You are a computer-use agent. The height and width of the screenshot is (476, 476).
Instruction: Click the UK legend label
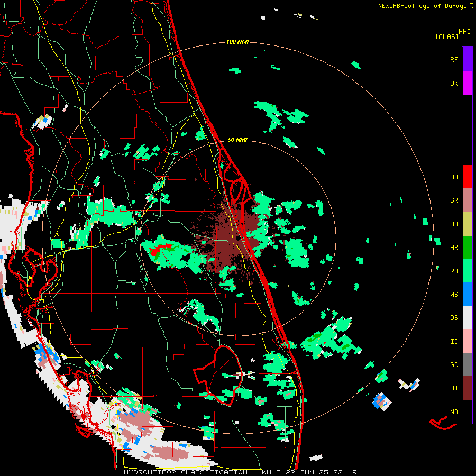pos(454,83)
